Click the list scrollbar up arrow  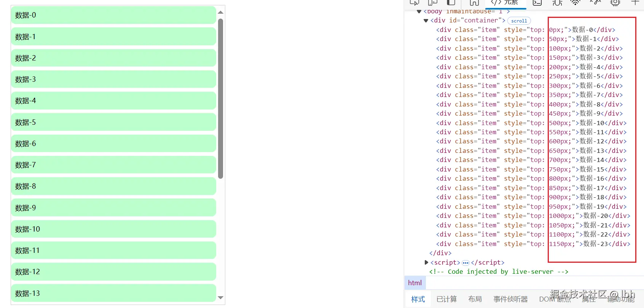220,13
